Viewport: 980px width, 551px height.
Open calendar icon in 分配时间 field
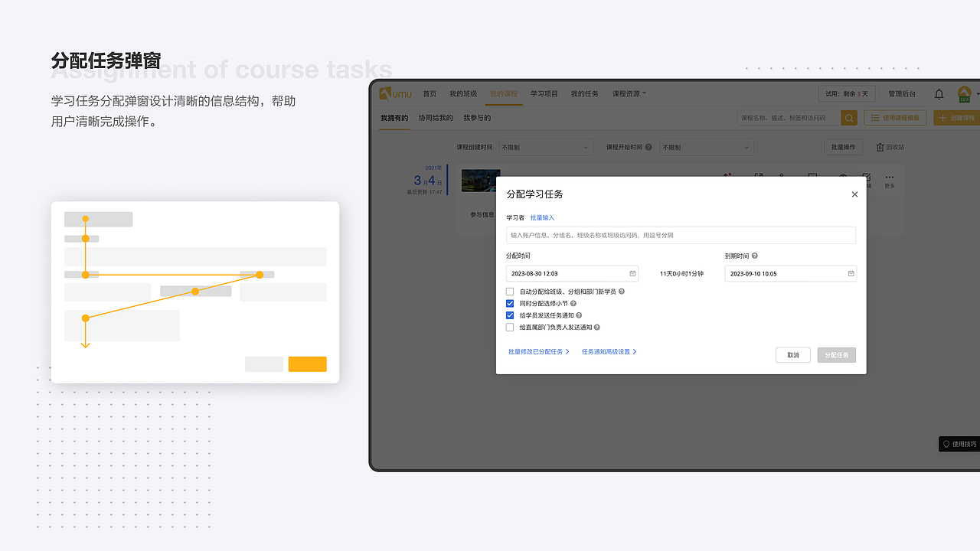click(x=632, y=273)
